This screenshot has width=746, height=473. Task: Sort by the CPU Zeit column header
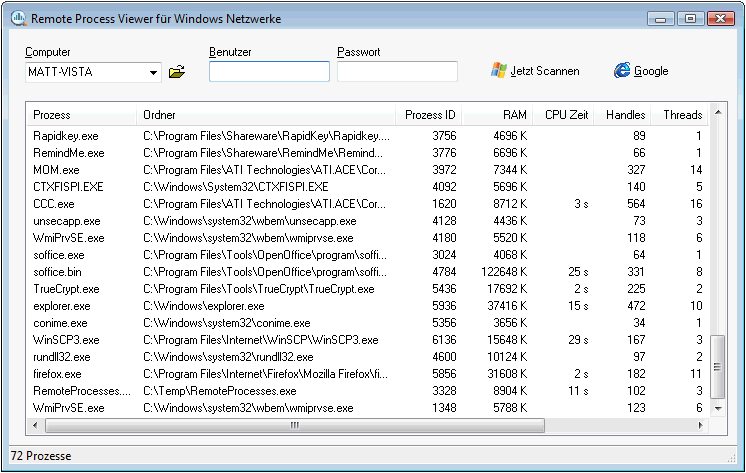(x=563, y=115)
